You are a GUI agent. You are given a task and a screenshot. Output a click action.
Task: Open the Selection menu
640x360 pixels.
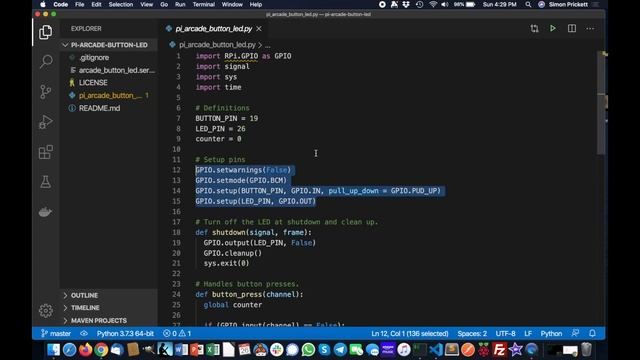[121, 4]
